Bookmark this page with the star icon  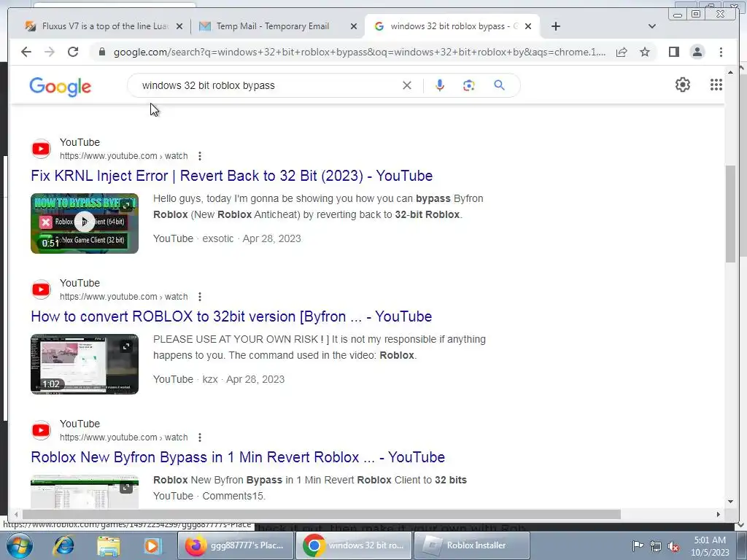pos(645,52)
